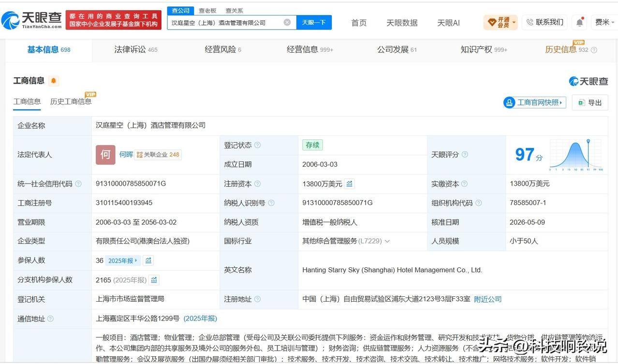Select the 工商信息 sub-tab
This screenshot has height=364, width=618.
27,102
